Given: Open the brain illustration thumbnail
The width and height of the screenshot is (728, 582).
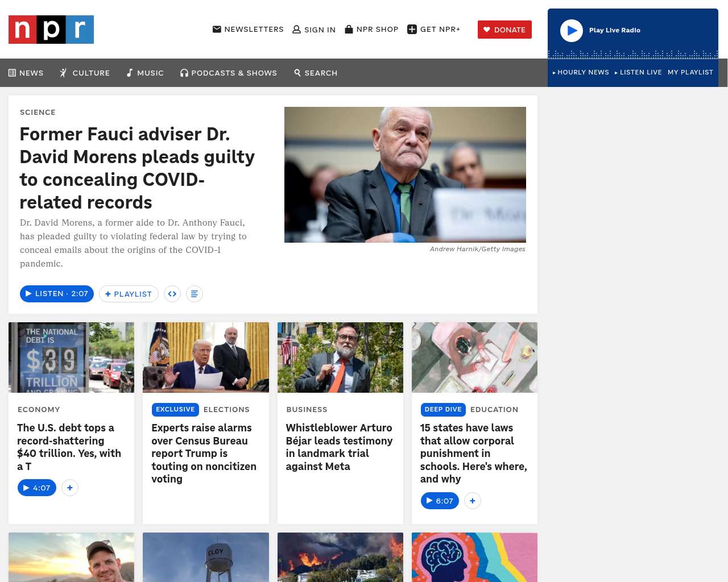Looking at the screenshot, I should [474, 558].
